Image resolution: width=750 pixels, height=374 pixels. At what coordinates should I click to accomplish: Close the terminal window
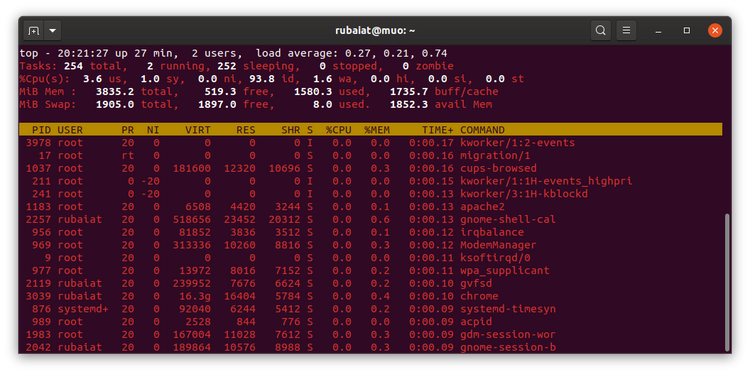(715, 31)
